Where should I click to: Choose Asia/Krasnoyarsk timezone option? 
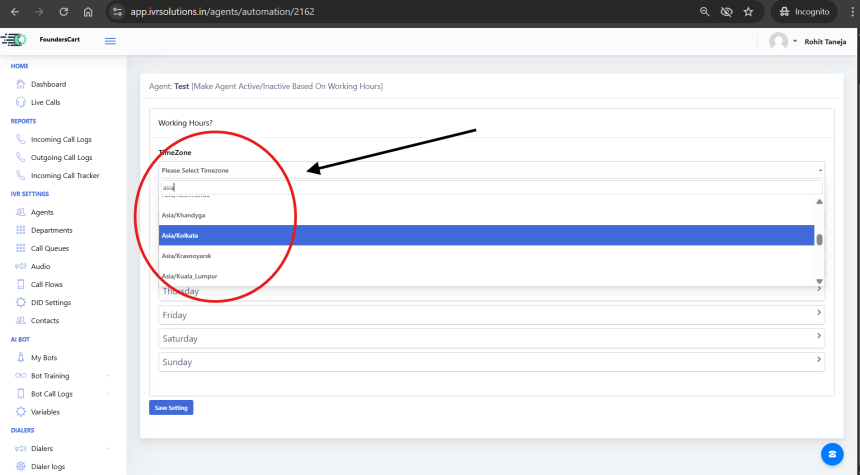(486, 256)
